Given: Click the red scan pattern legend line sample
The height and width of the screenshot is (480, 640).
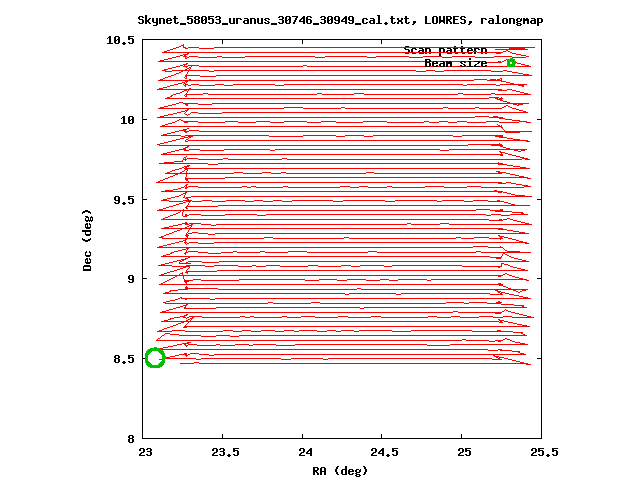Looking at the screenshot, I should click(511, 49).
